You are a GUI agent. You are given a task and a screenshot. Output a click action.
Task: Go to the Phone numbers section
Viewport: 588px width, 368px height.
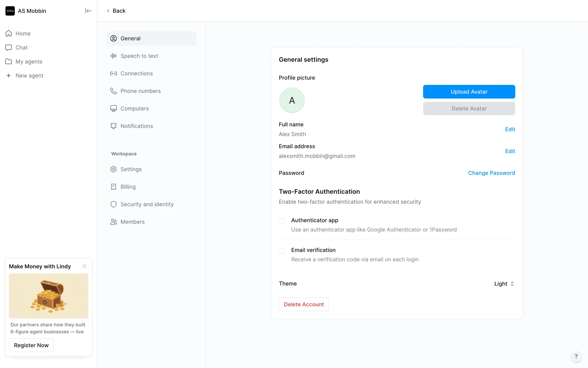pos(140,91)
